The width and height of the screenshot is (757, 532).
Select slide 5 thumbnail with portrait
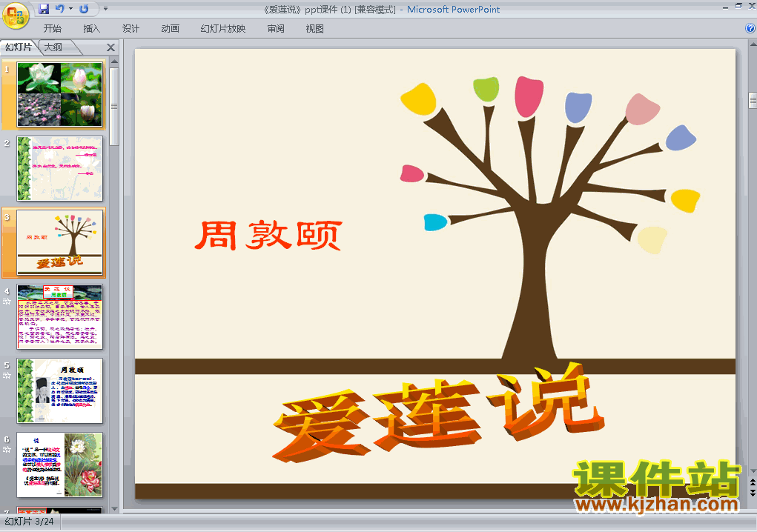(x=59, y=390)
